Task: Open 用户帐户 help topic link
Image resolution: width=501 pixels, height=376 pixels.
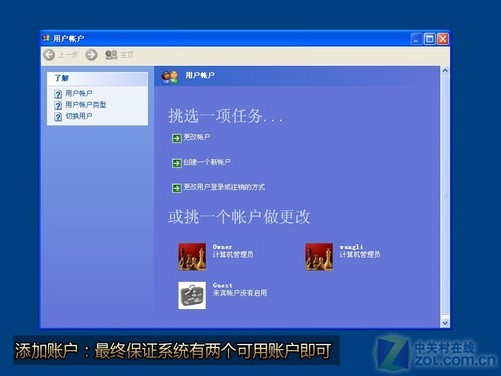Action: pos(79,93)
